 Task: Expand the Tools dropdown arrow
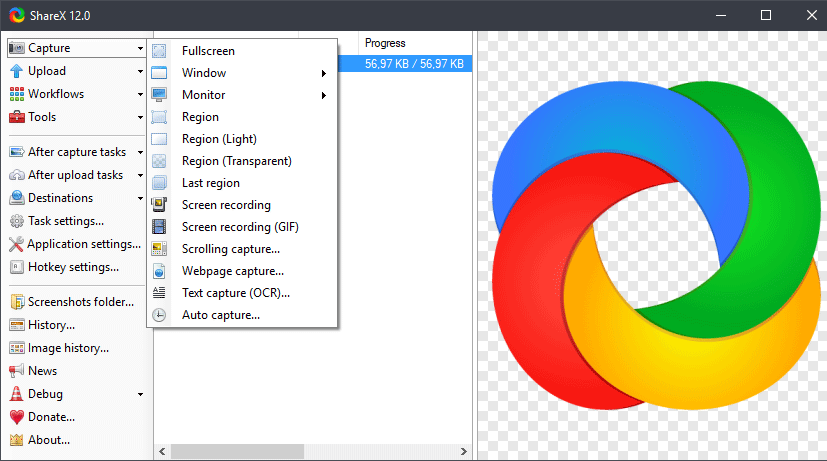(140, 117)
